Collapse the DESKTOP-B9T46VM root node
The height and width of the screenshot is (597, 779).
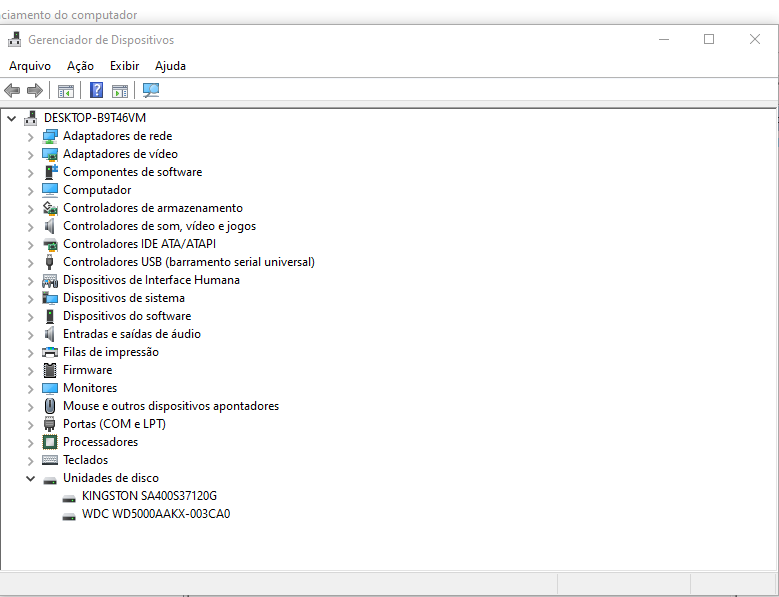(11, 118)
